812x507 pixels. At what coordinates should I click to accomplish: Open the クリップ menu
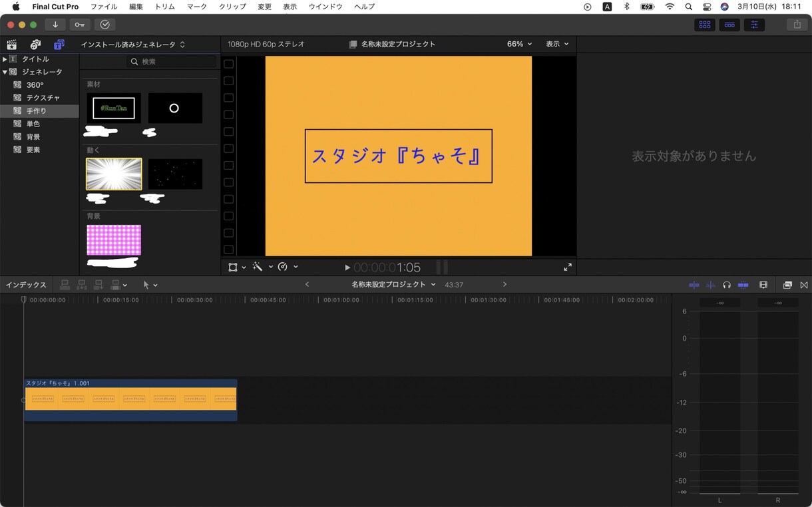[x=232, y=7]
